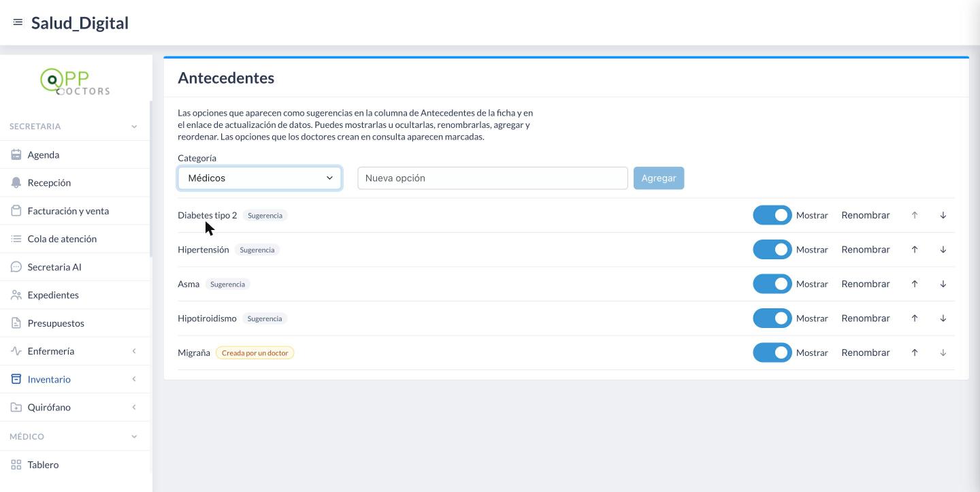The width and height of the screenshot is (980, 492).
Task: Collapse the SECRETARIA sidebar section
Action: (134, 127)
